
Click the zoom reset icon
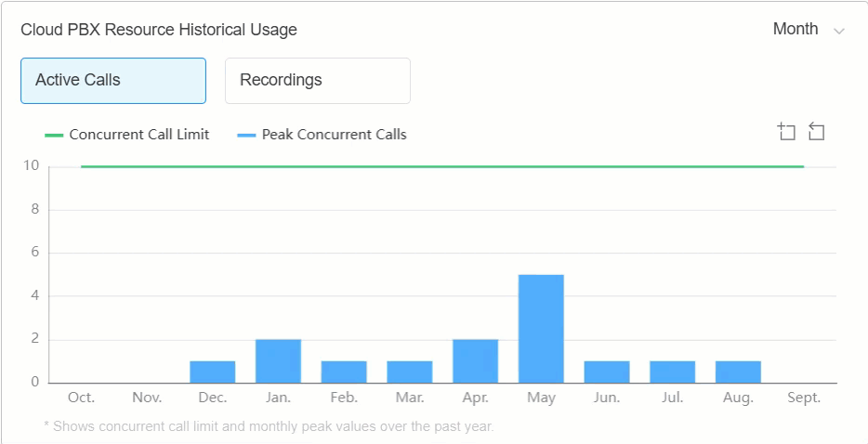[x=816, y=132]
